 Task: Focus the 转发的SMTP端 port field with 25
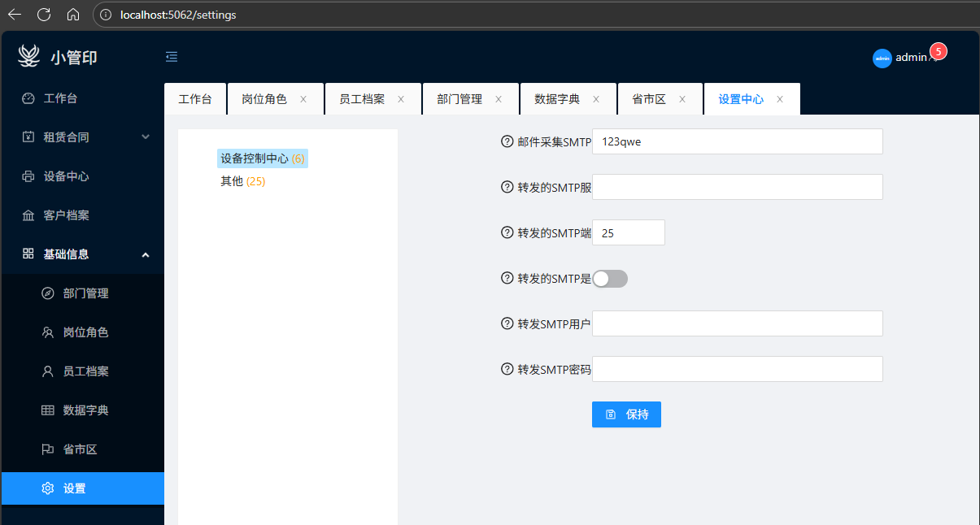pyautogui.click(x=629, y=232)
